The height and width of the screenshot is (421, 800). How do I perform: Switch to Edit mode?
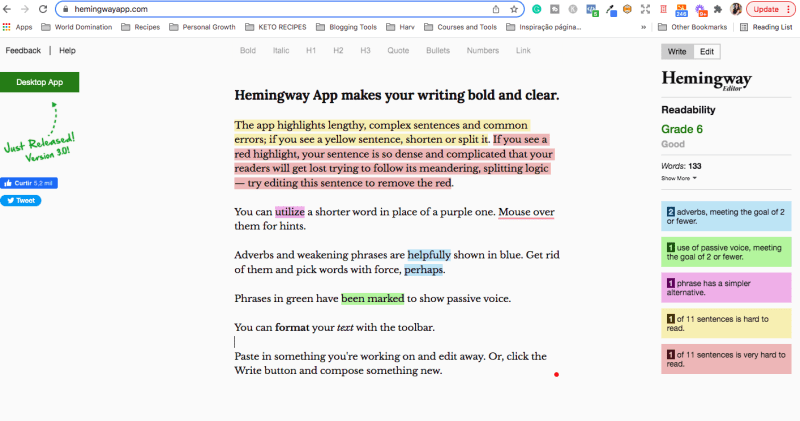tap(706, 51)
